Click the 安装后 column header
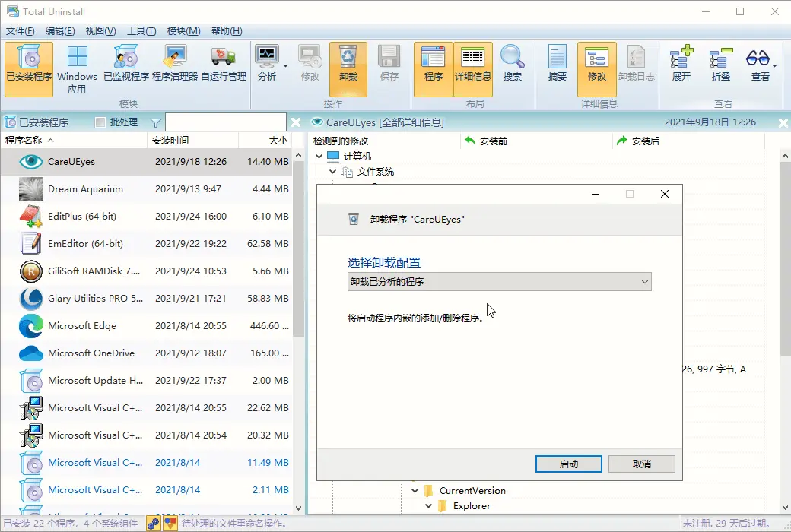Viewport: 791px width, 532px height. point(688,141)
